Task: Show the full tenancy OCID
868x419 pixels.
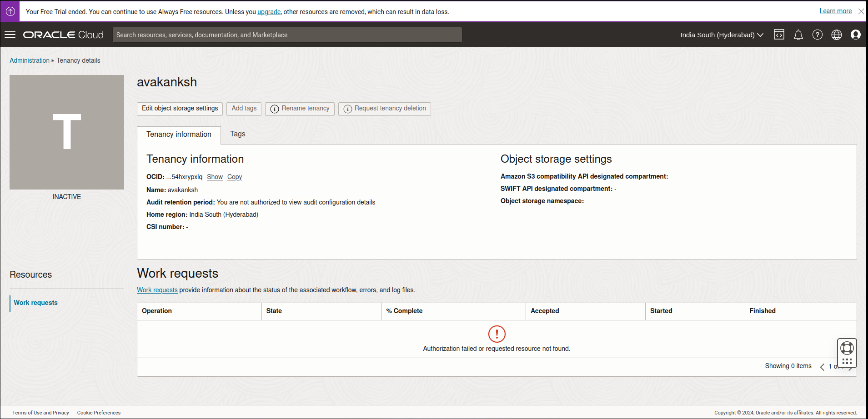Action: tap(215, 177)
